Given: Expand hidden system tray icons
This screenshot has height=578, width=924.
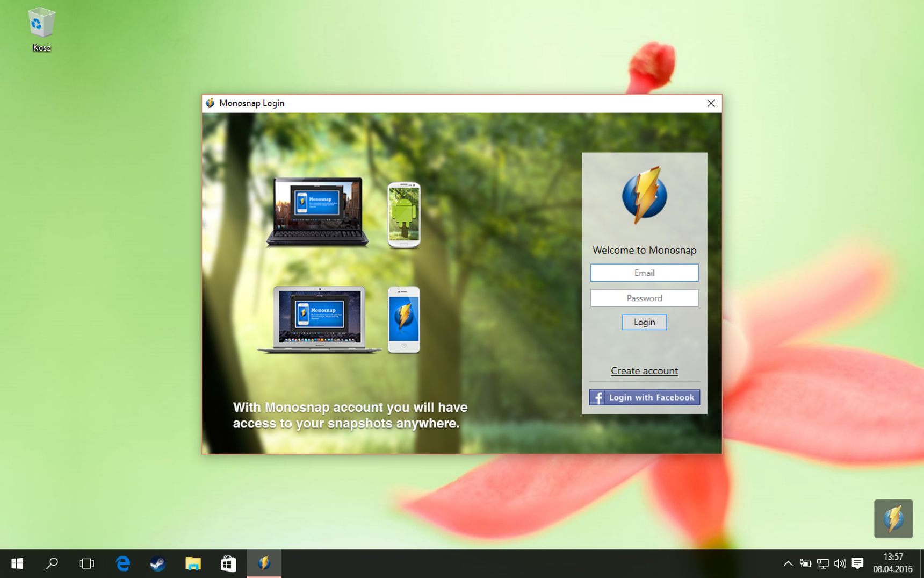Looking at the screenshot, I should pyautogui.click(x=788, y=563).
